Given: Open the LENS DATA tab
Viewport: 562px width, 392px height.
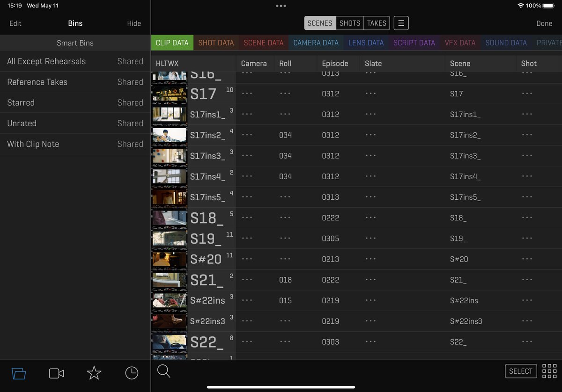Looking at the screenshot, I should point(366,43).
